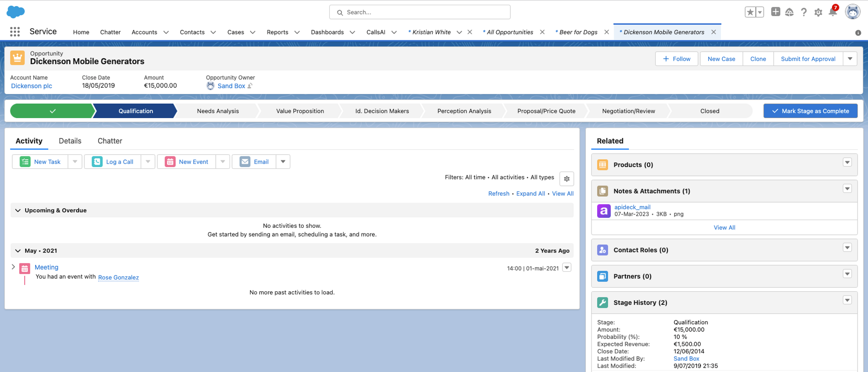The image size is (868, 372).
Task: Click the Partners related list icon
Action: pos(602,276)
